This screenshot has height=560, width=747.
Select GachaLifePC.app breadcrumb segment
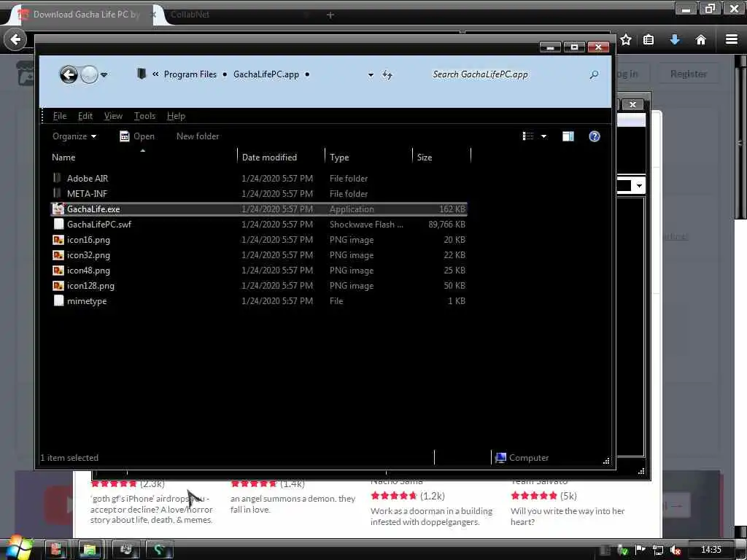click(266, 74)
